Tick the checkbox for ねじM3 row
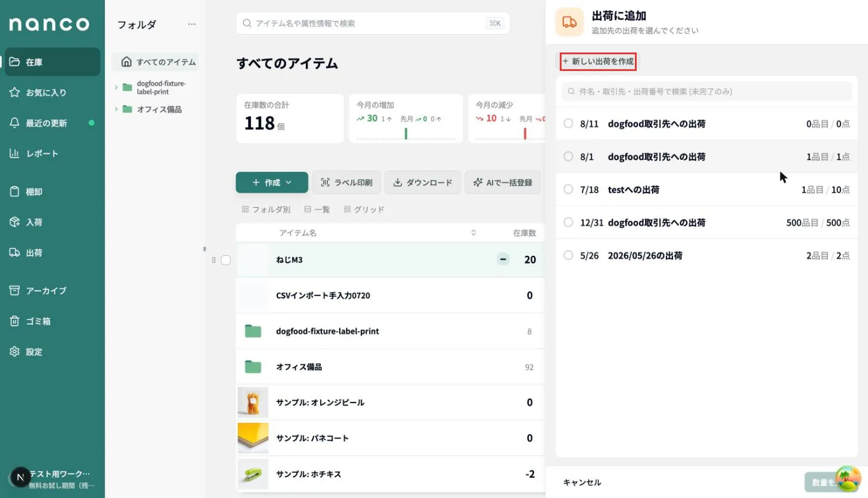 [226, 260]
